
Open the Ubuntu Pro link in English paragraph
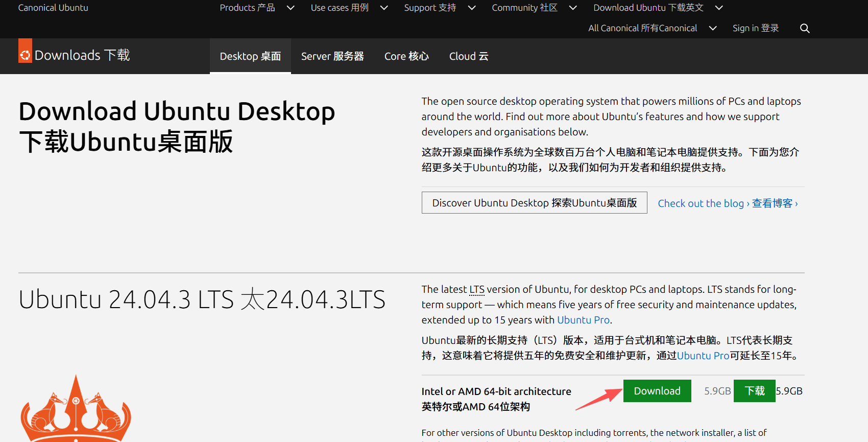[583, 320]
